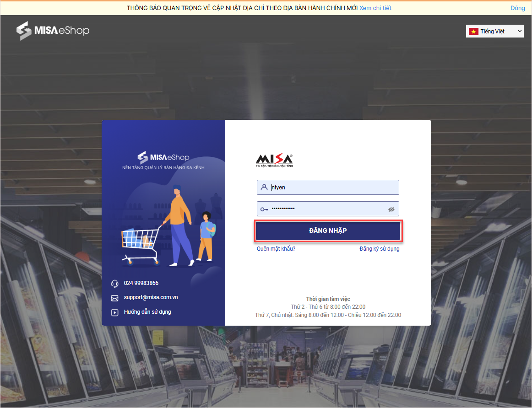Click the MISA logo above the login form
Viewport: 532px width, 408px height.
274,160
